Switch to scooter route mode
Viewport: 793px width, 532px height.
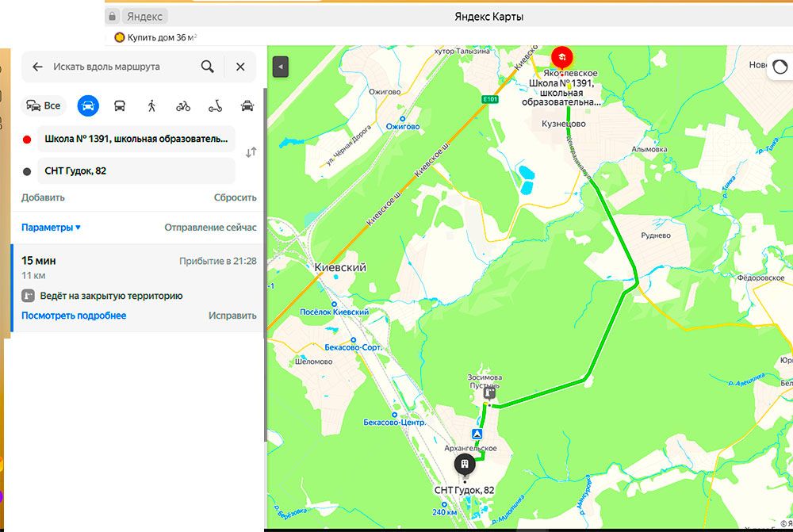tap(216, 105)
